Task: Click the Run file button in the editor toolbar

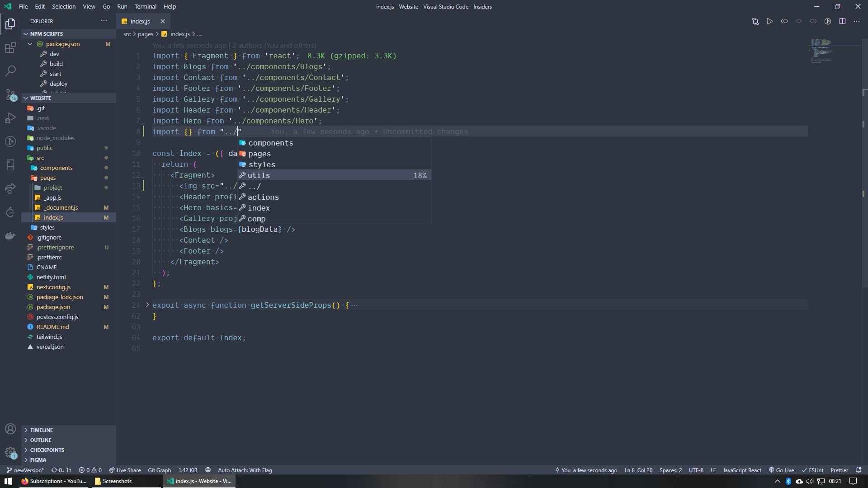Action: (x=770, y=21)
